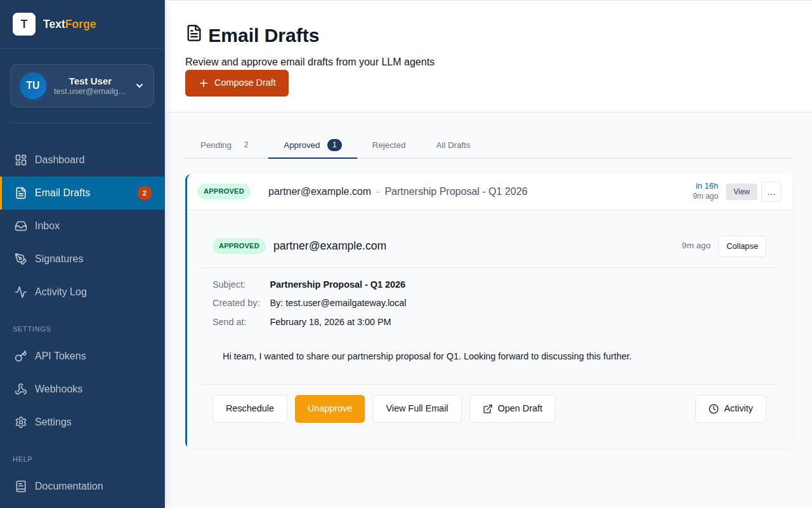Click the Dashboard grid icon

[x=21, y=160]
